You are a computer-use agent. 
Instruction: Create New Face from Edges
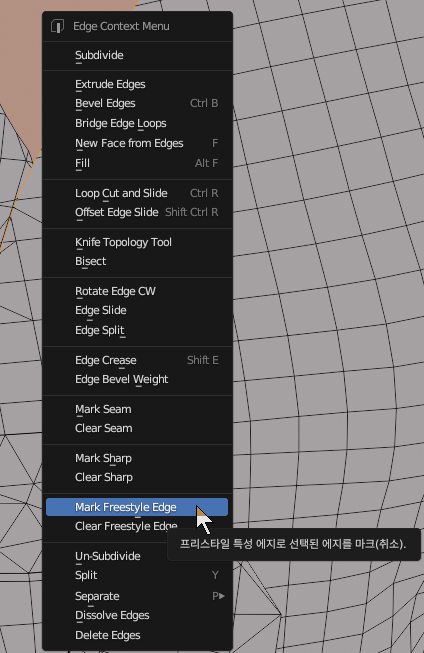click(137, 144)
